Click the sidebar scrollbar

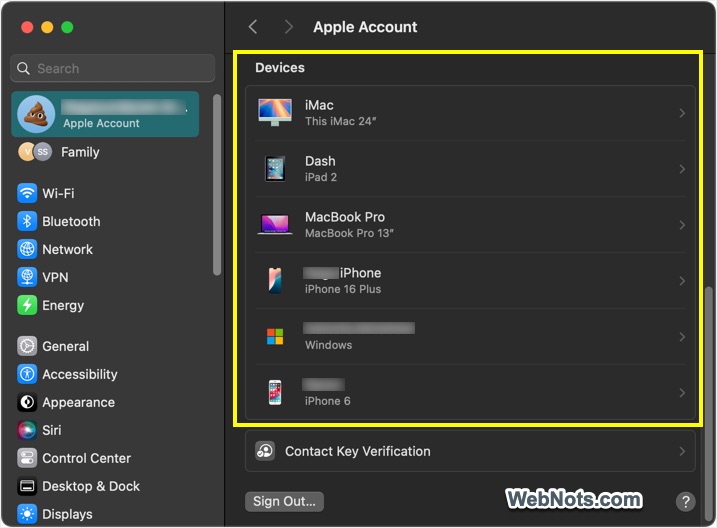[217, 185]
